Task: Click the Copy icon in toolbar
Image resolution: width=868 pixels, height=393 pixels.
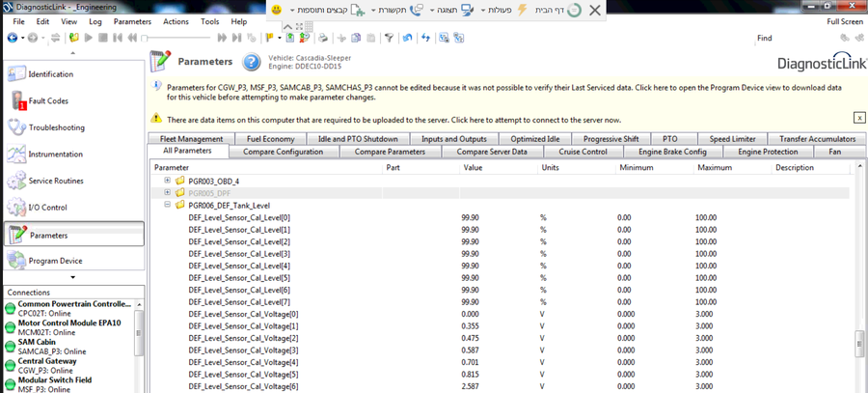Action: [x=356, y=38]
